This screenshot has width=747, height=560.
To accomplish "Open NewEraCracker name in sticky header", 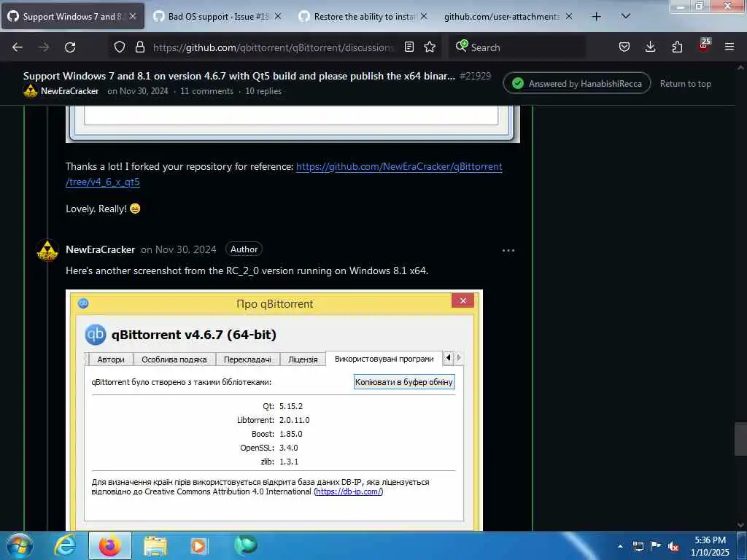I will tap(69, 91).
